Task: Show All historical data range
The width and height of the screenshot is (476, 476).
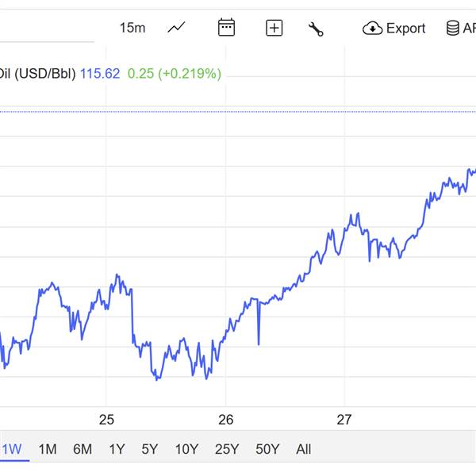Action: (x=303, y=449)
